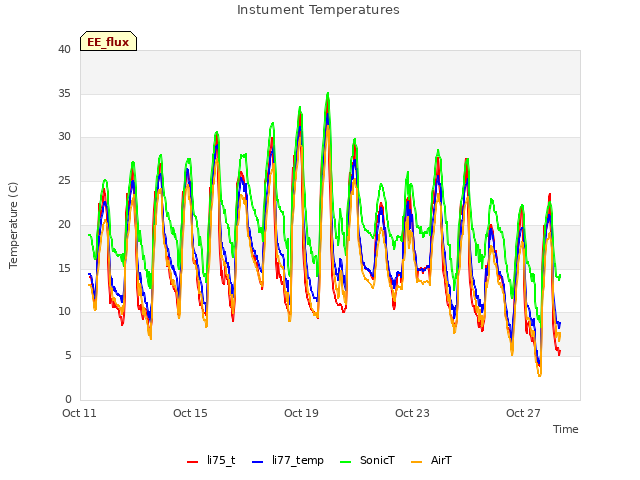Click the chart title Instument Temperatures
The height and width of the screenshot is (480, 640).
(x=318, y=10)
